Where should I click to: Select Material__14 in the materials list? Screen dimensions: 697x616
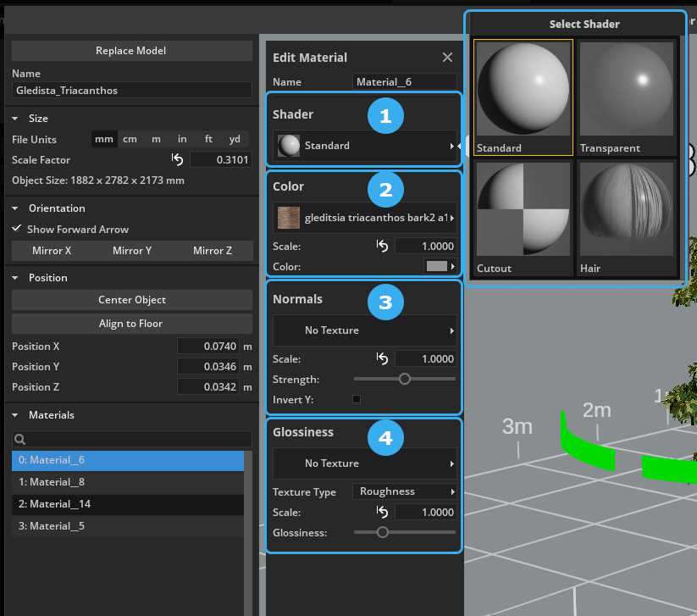[127, 504]
